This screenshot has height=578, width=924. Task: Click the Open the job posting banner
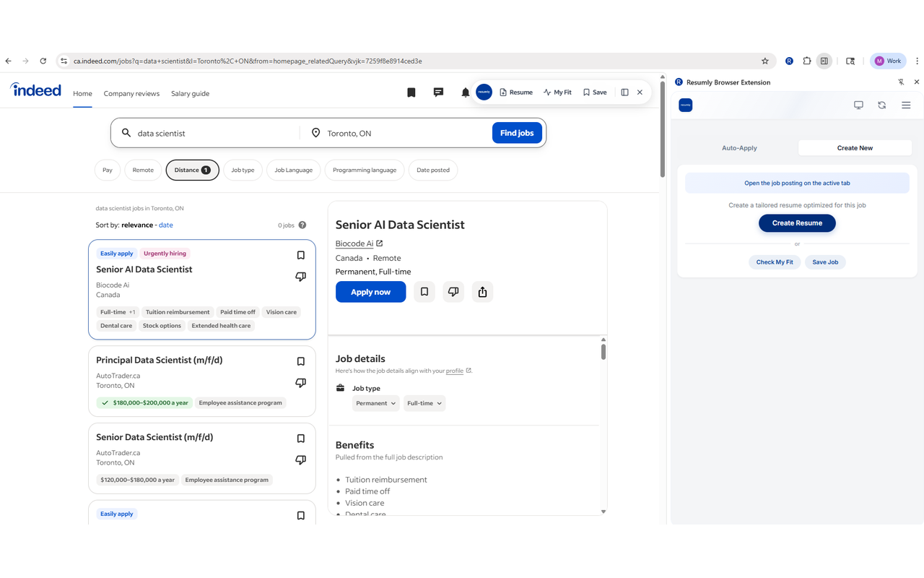pos(797,184)
